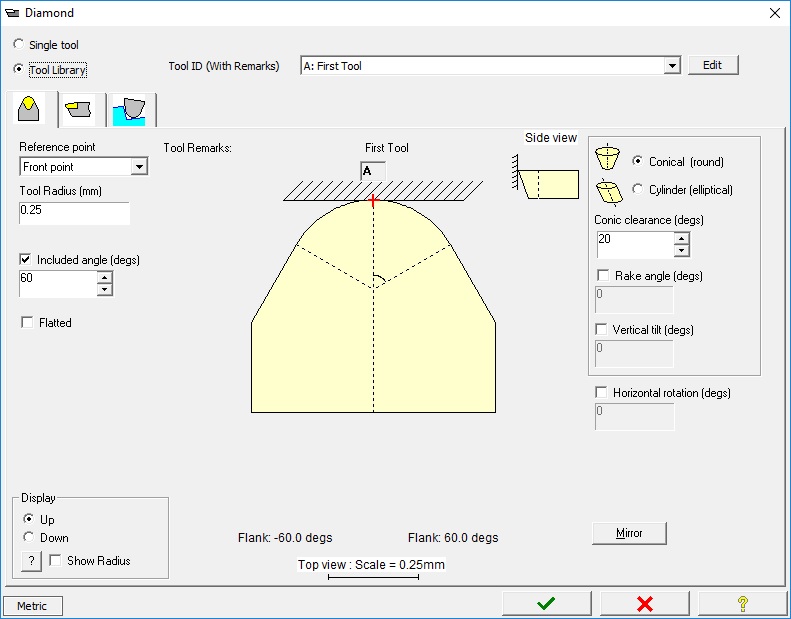Click 'Top view : Scale = 0.25mm' label
The width and height of the screenshot is (791, 619).
(371, 565)
